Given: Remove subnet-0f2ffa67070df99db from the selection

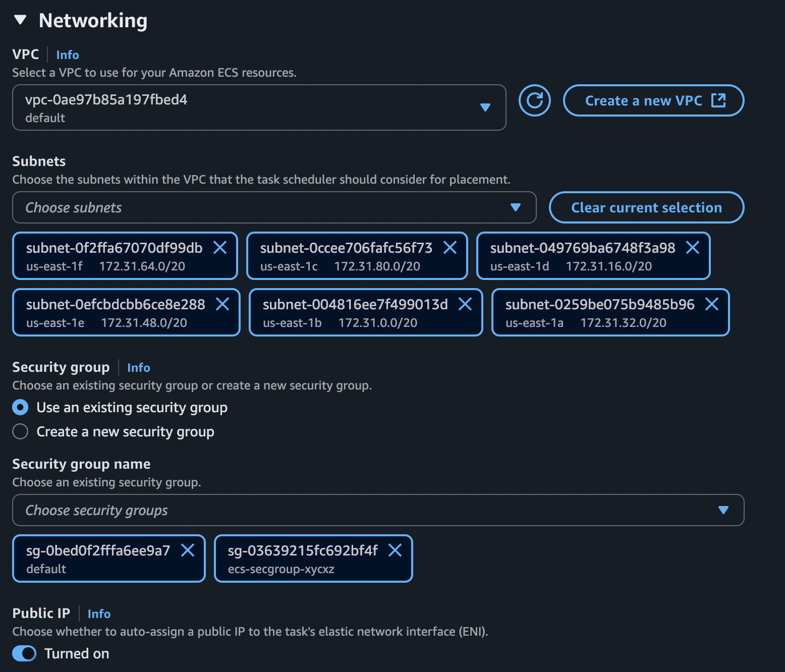Looking at the screenshot, I should click(220, 248).
